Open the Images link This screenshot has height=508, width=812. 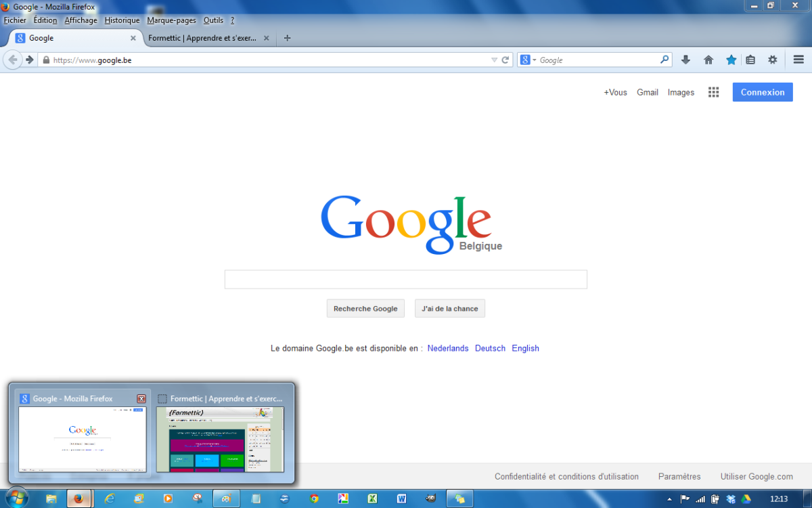click(681, 92)
